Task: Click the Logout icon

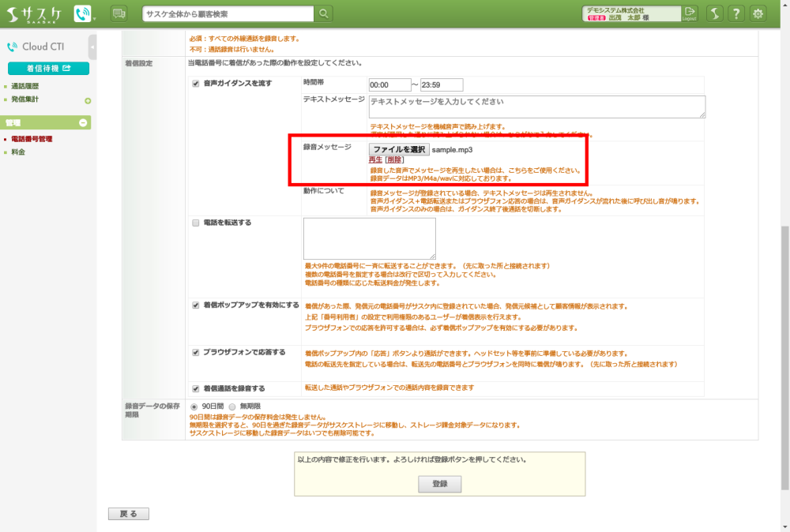Action: (x=690, y=13)
